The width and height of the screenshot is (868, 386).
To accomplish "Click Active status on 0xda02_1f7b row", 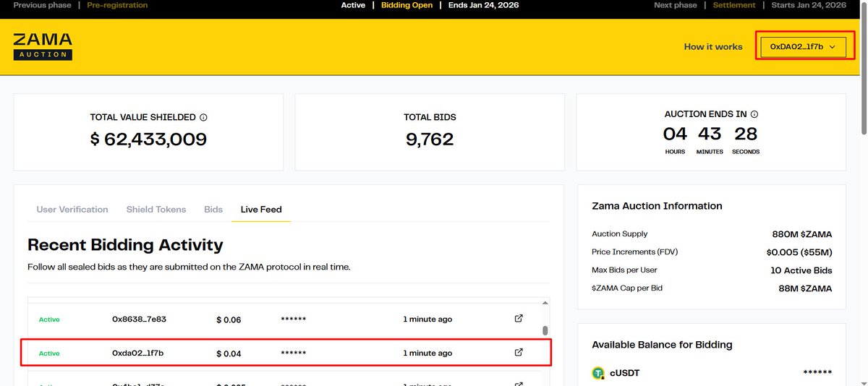I will (49, 353).
